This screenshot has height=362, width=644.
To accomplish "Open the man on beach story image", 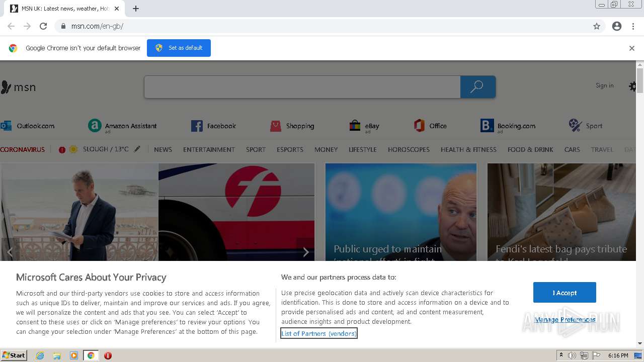I will point(79,212).
